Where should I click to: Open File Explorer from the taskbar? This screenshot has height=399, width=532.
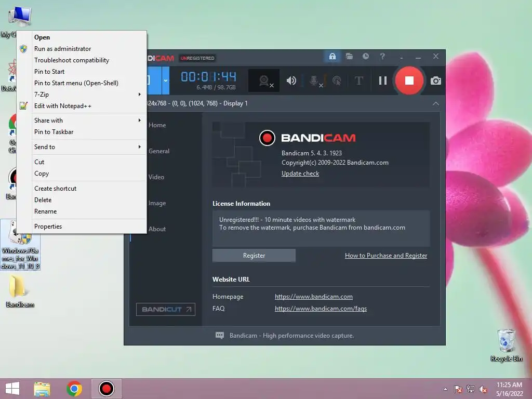coord(42,389)
